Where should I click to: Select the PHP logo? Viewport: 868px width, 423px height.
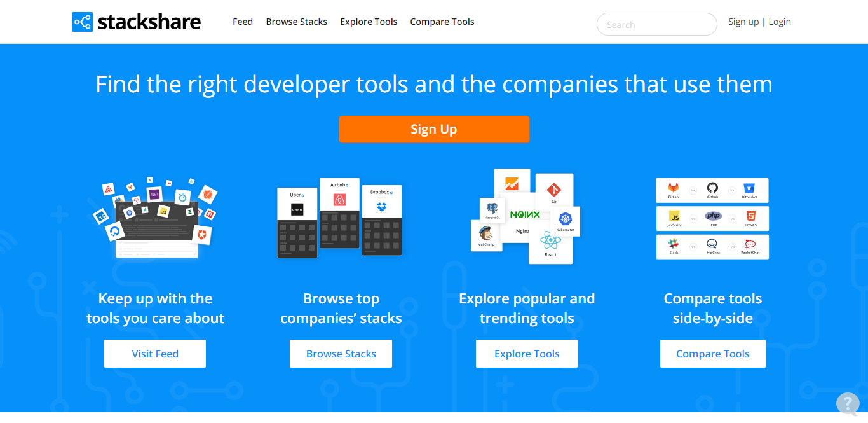point(714,216)
